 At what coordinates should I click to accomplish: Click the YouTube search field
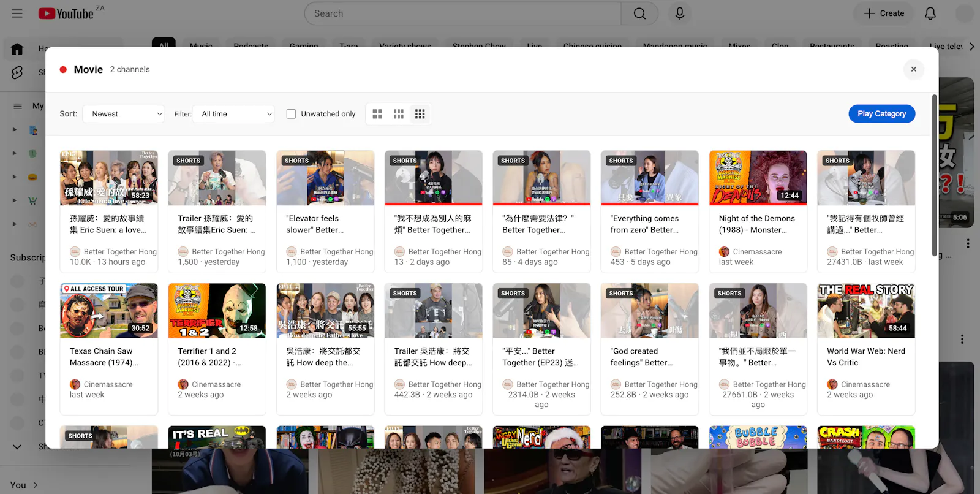[x=462, y=13]
